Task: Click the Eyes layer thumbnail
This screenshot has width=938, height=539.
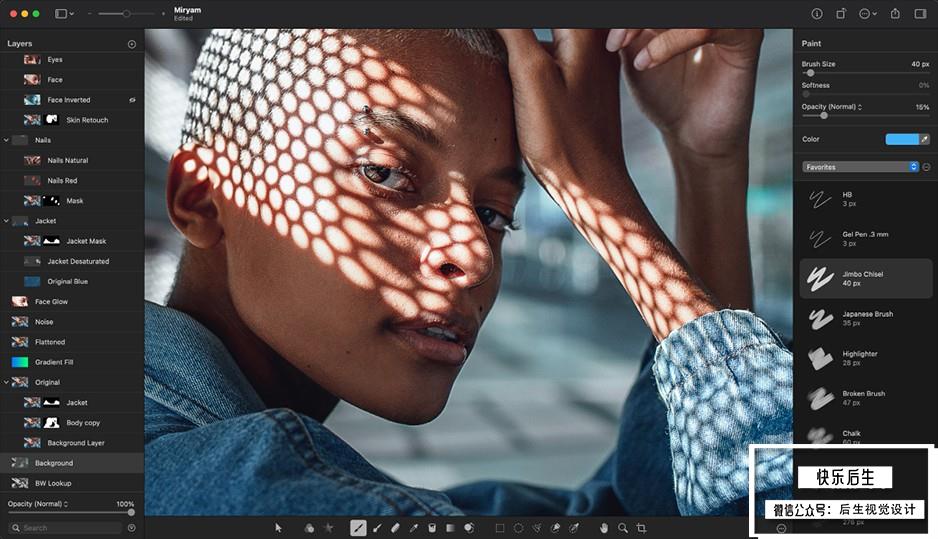Action: [32, 59]
